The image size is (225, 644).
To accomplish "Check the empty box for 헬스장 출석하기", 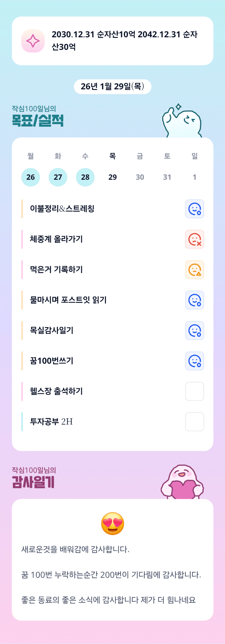I will (x=195, y=391).
